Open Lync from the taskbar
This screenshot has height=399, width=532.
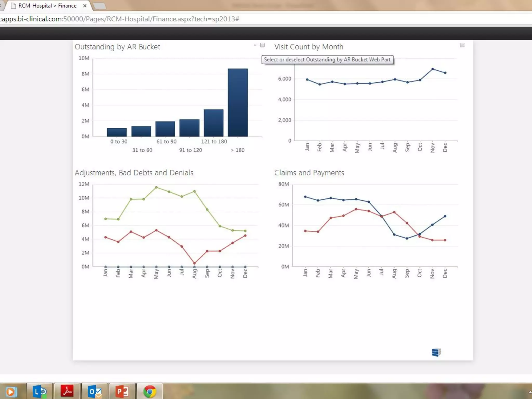coord(39,391)
